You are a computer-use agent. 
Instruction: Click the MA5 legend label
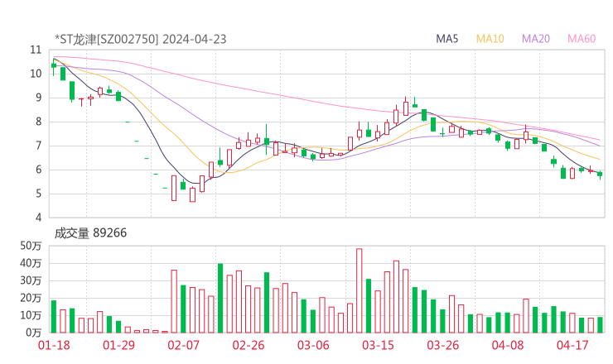pos(446,39)
